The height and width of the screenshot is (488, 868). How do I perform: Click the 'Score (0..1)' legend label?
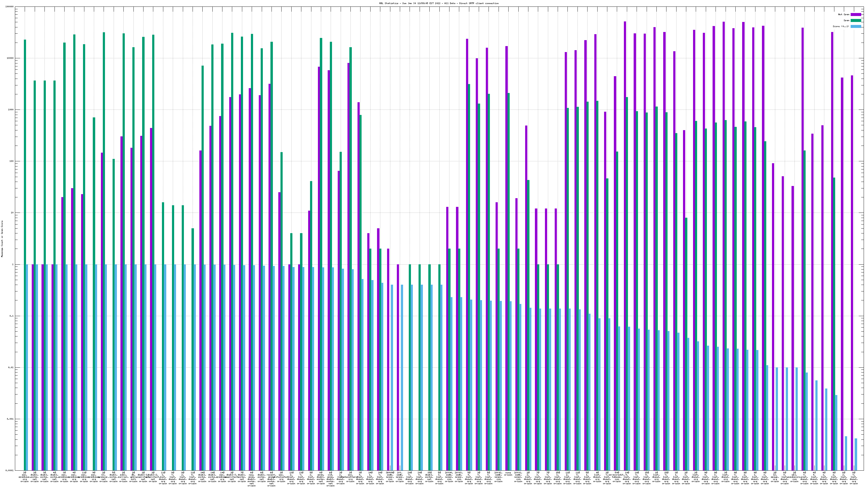coord(841,26)
